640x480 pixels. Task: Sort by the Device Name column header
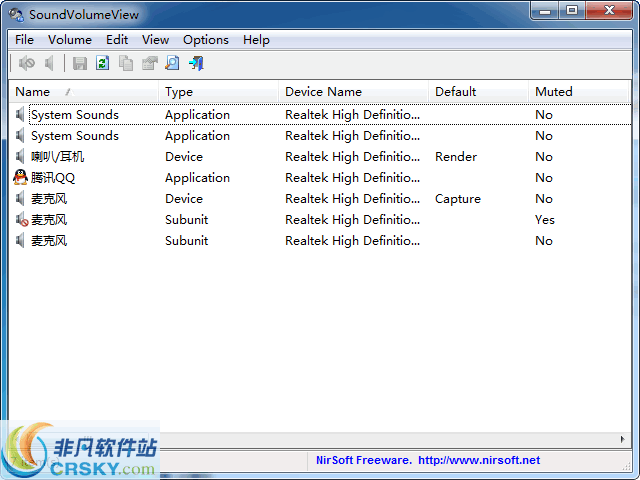click(x=353, y=92)
